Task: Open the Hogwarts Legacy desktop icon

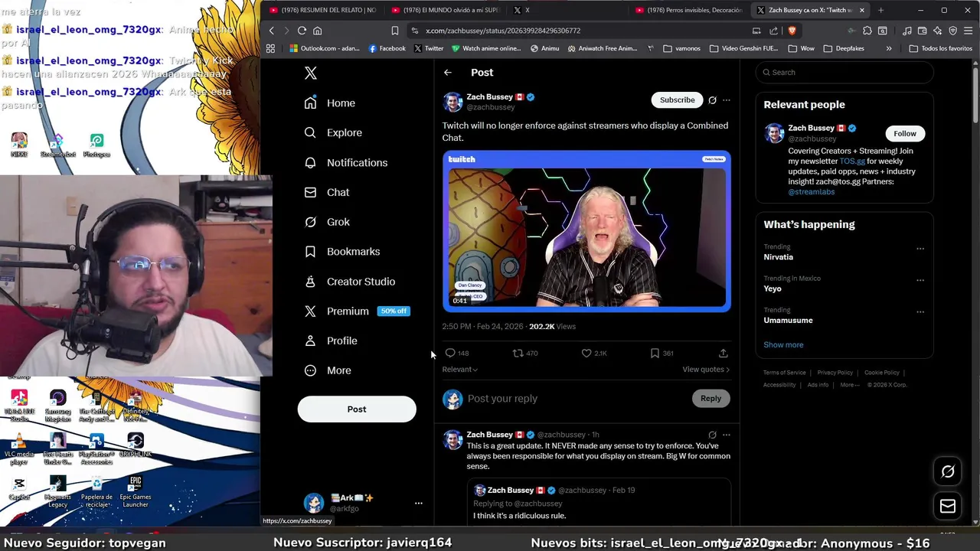Action: point(57,491)
